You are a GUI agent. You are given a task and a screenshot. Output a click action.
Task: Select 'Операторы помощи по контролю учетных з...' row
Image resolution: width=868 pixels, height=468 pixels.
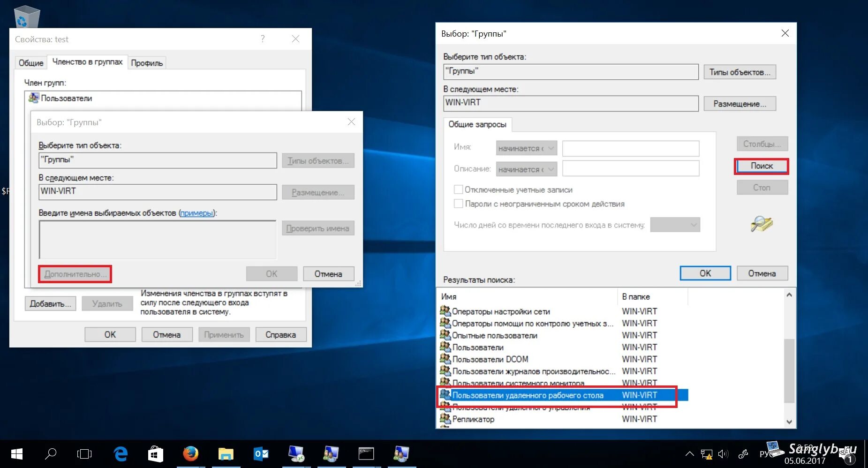click(564, 323)
